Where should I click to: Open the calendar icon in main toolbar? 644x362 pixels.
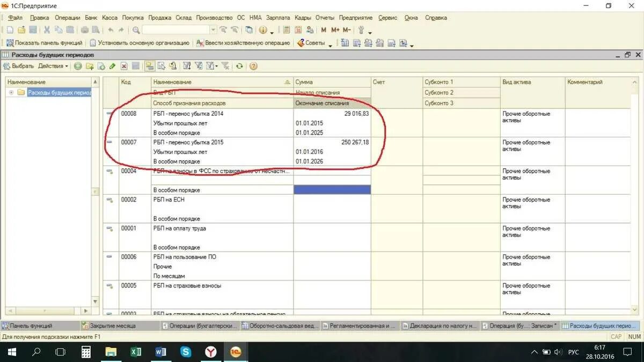[x=298, y=30]
